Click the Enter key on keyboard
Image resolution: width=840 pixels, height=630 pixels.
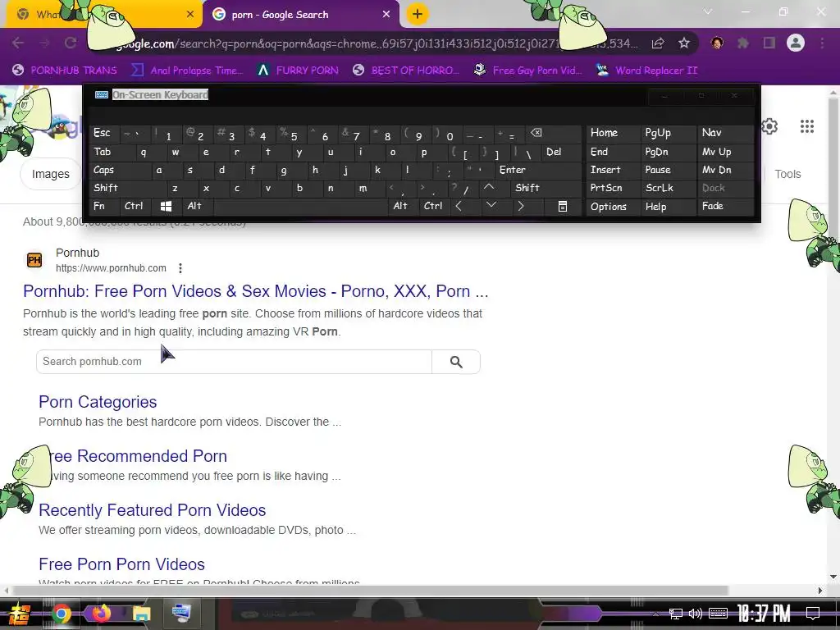pyautogui.click(x=538, y=170)
